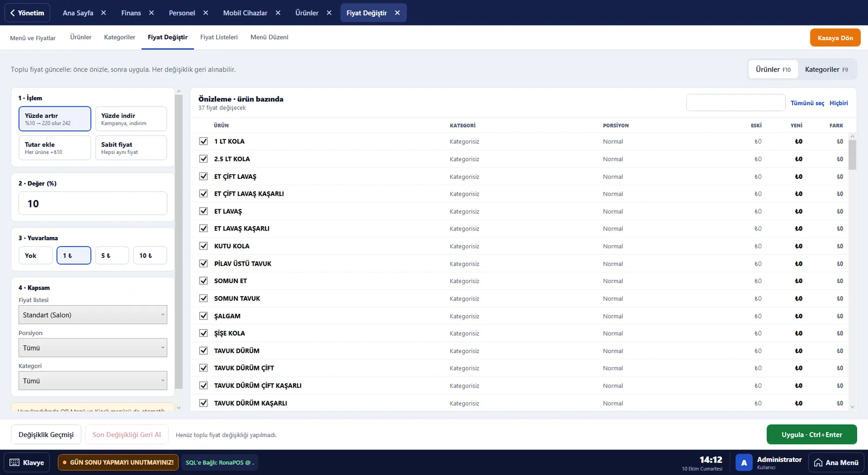Open Değişiklik Geçmişi history
The height and width of the screenshot is (475, 868).
46,435
